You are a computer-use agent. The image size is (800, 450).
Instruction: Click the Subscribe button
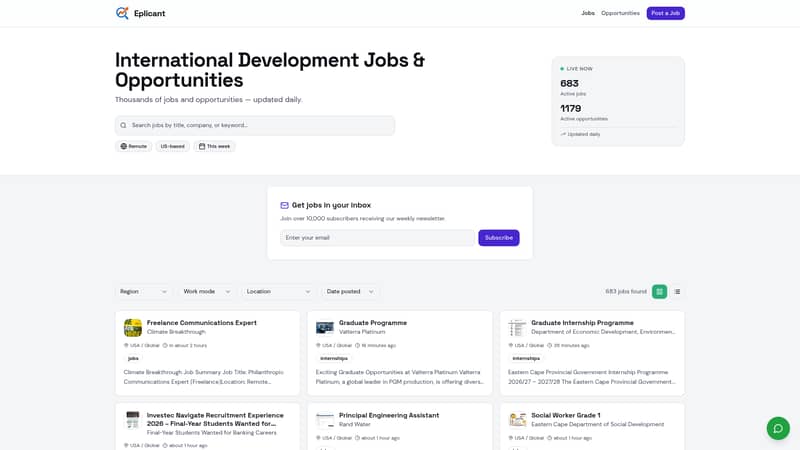(x=498, y=238)
